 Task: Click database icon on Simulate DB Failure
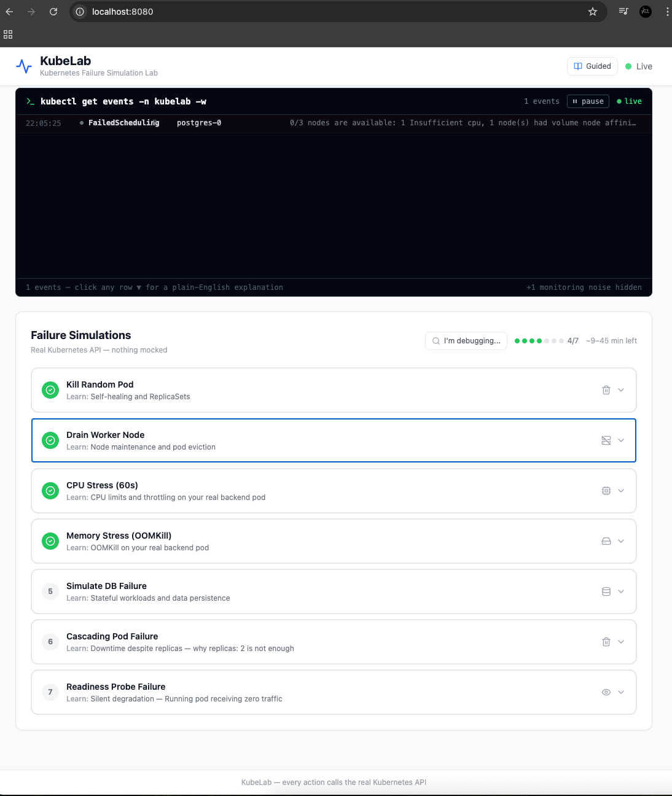(606, 591)
